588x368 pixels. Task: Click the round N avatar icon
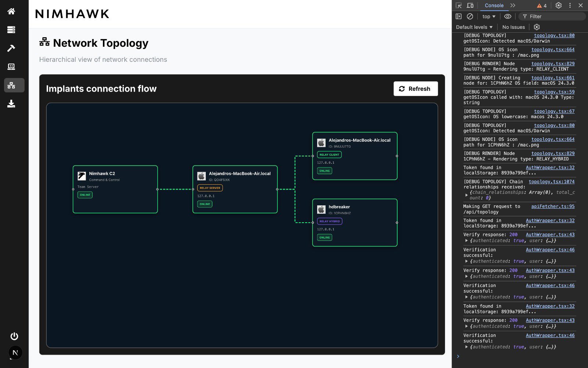15,353
